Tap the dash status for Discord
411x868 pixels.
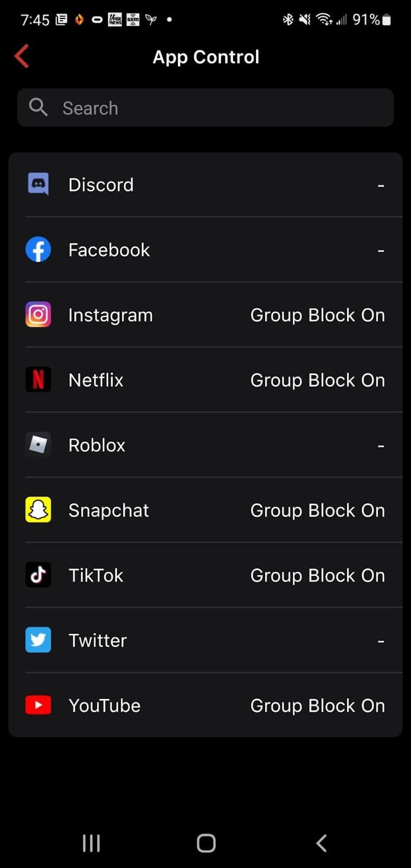click(381, 186)
